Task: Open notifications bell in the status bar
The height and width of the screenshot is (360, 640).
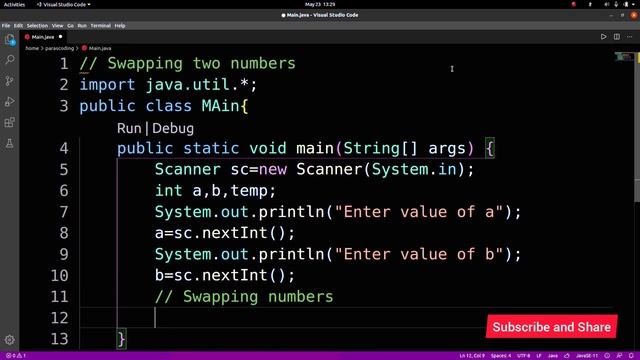Action: click(631, 356)
